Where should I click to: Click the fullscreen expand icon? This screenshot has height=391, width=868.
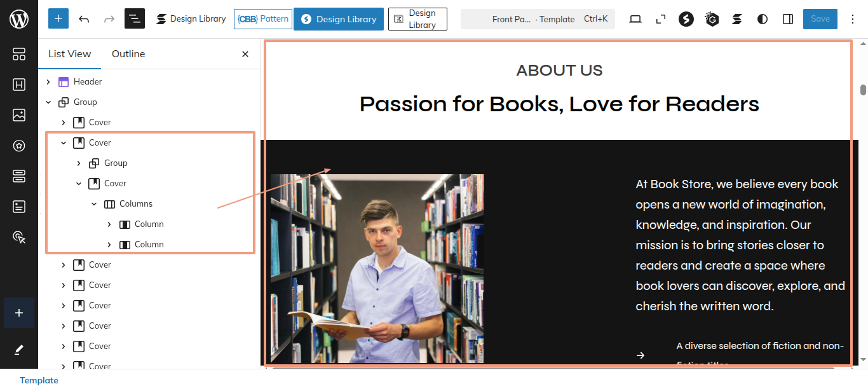tap(661, 19)
